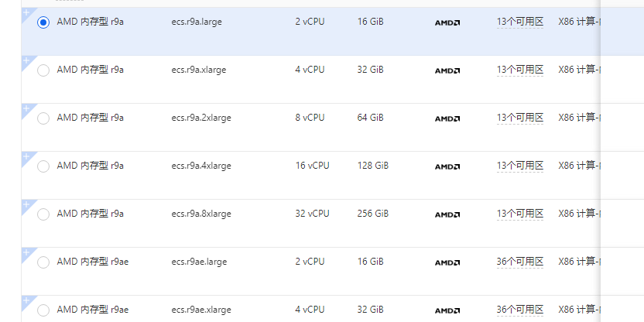
Task: Click plus corner icon on ecs.r9a.8xlarge row
Action: pyautogui.click(x=26, y=205)
